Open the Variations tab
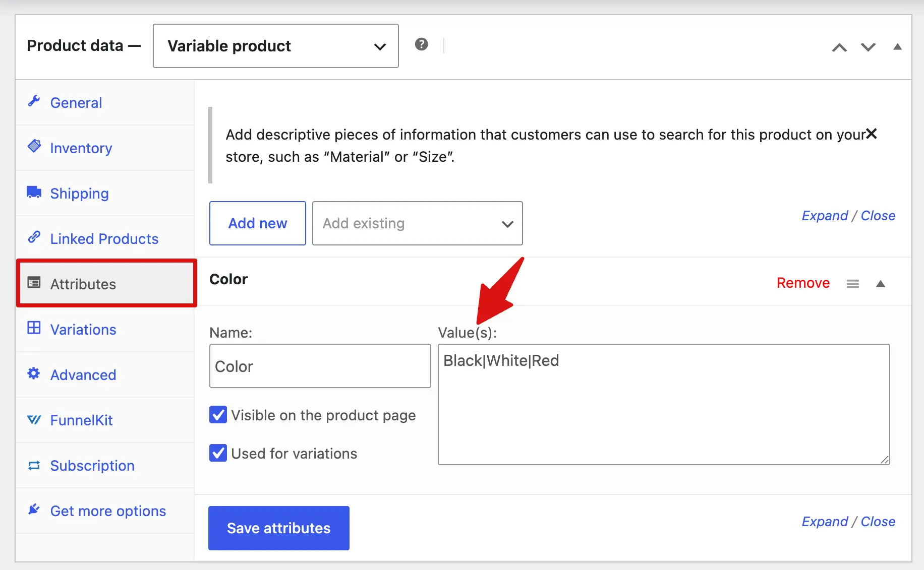The image size is (924, 570). [x=105, y=330]
